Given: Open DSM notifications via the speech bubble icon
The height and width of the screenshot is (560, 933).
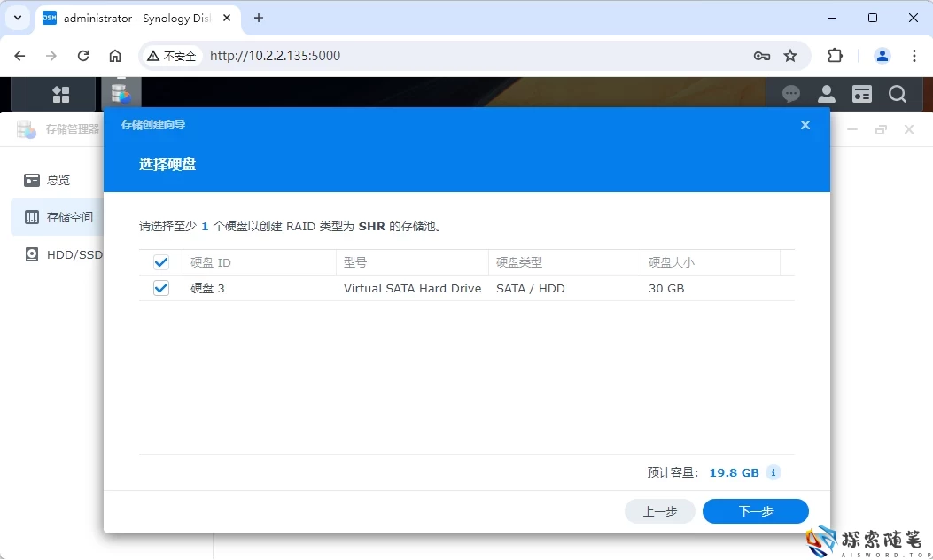Looking at the screenshot, I should [790, 93].
